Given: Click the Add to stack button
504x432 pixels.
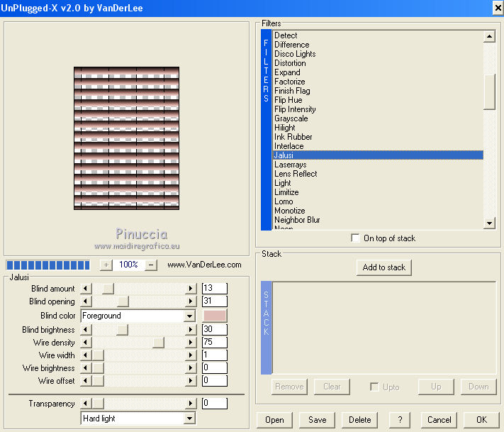Looking at the screenshot, I should click(383, 267).
